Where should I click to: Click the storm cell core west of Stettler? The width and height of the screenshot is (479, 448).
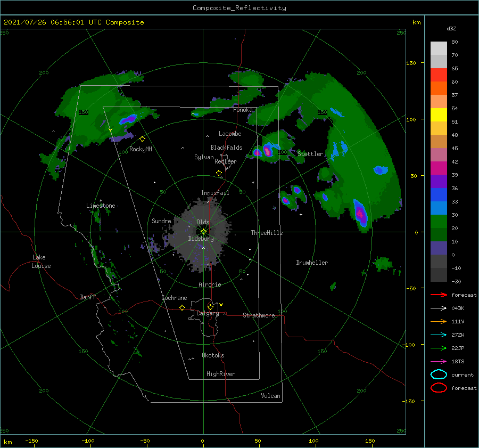click(267, 151)
